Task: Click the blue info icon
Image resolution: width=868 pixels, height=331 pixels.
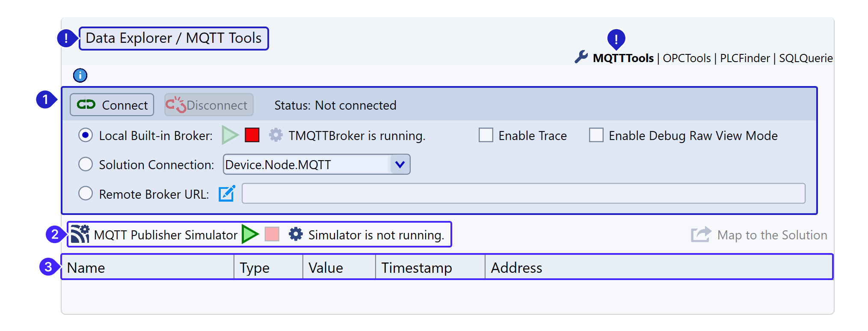Action: click(80, 75)
